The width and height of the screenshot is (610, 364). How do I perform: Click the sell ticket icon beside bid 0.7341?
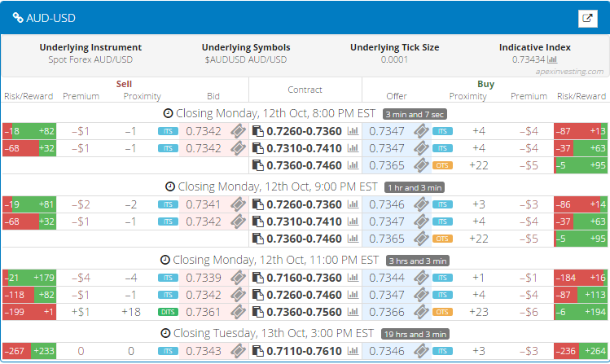pos(238,204)
